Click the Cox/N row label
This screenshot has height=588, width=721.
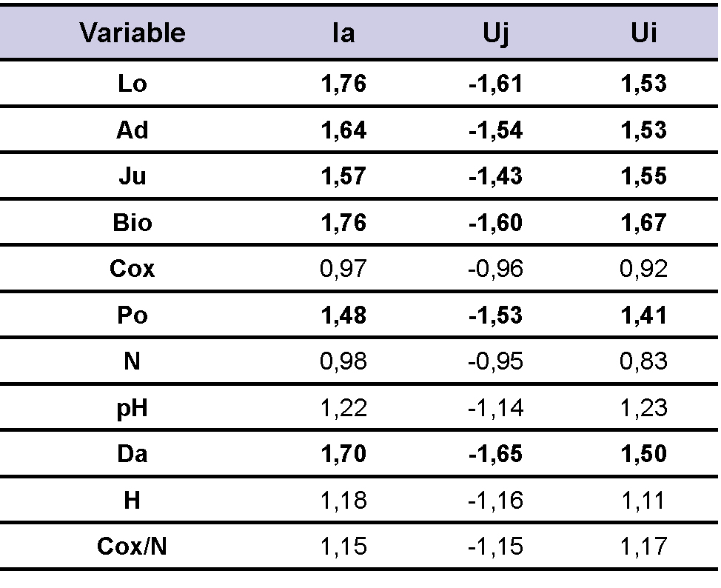pyautogui.click(x=133, y=547)
